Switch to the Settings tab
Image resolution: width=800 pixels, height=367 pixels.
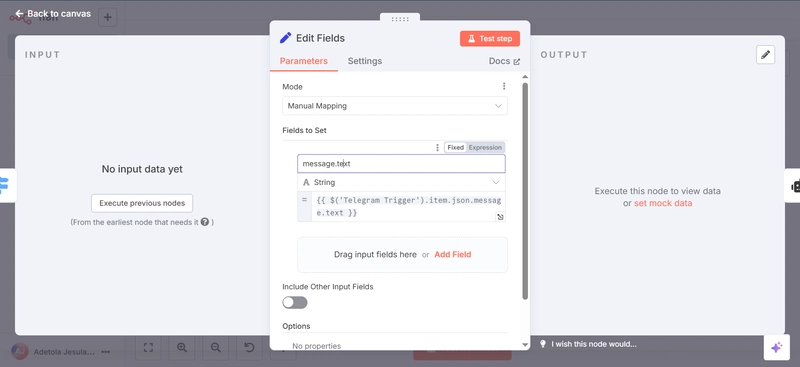tap(365, 61)
